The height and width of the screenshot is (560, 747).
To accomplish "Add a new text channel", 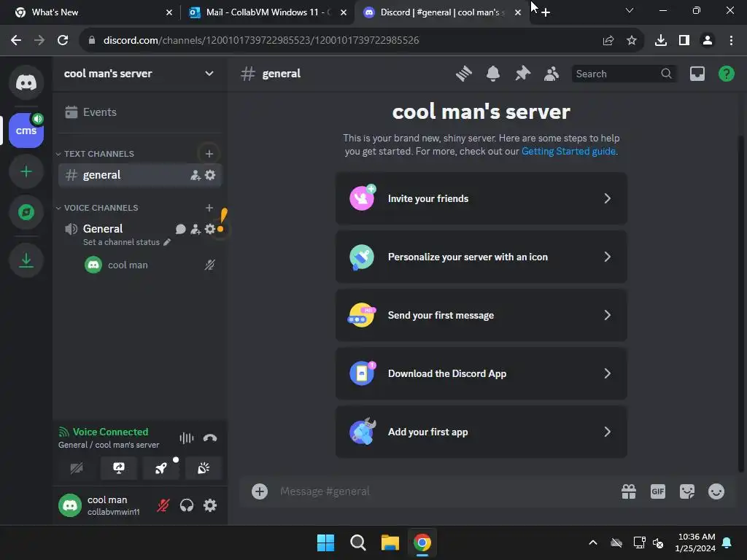I will tap(209, 154).
